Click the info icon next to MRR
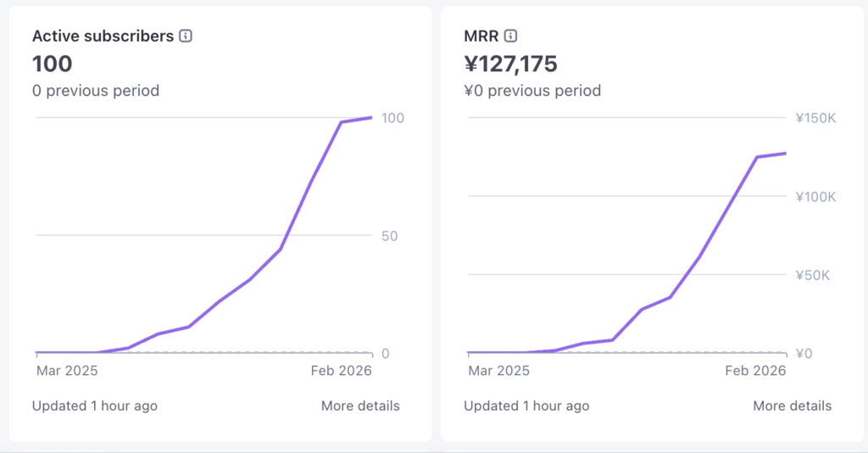The height and width of the screenshot is (453, 868). pos(510,36)
